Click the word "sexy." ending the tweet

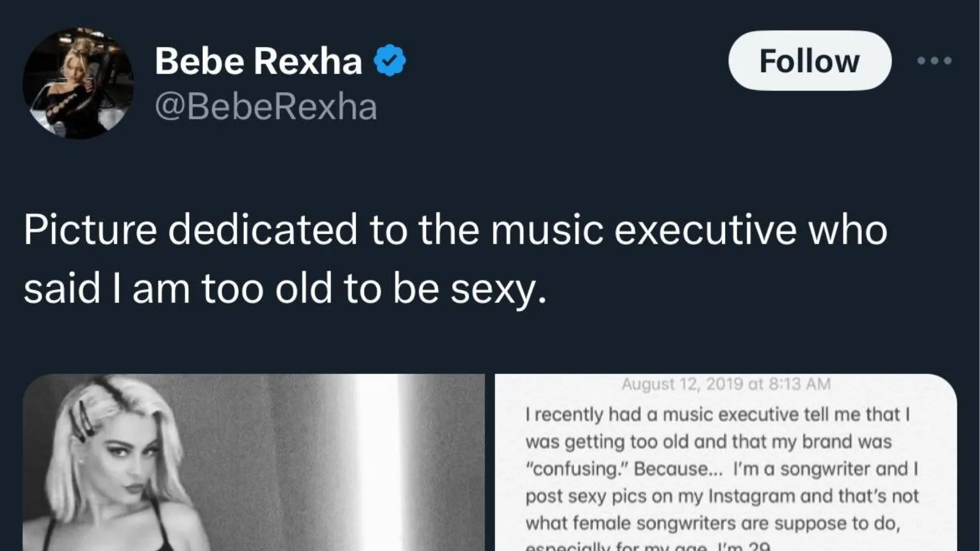[498, 289]
